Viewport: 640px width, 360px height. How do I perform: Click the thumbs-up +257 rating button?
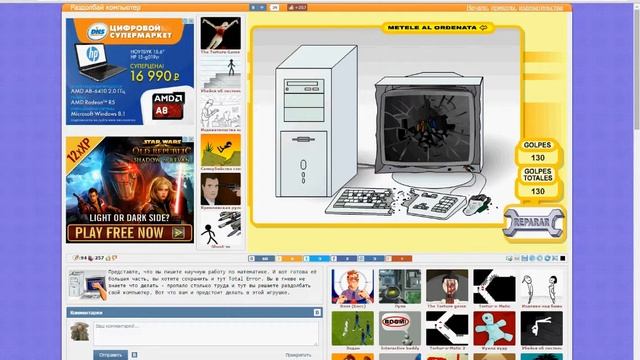pyautogui.click(x=297, y=7)
